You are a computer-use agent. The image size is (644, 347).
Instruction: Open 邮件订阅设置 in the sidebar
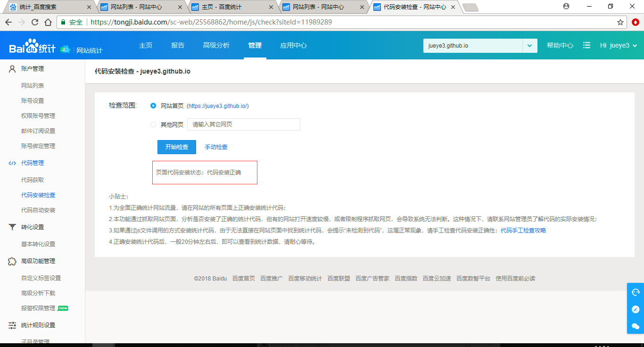tap(38, 131)
